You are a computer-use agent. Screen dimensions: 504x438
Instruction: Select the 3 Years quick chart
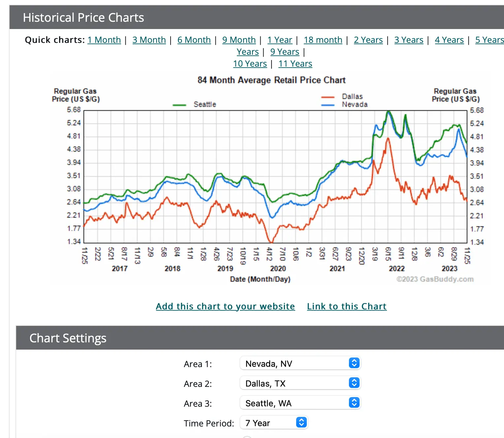(x=409, y=40)
